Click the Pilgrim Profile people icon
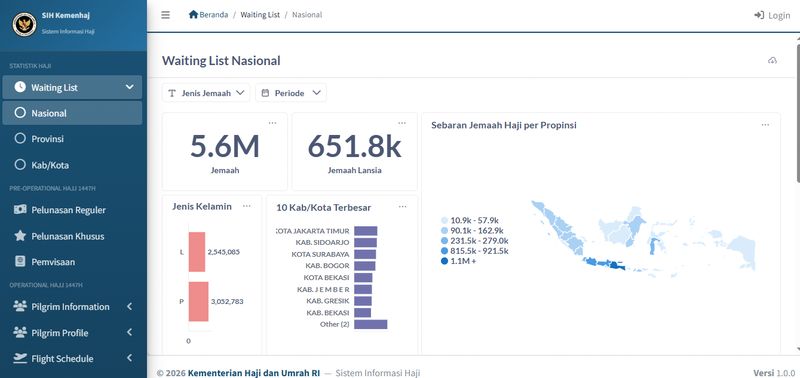 tap(20, 332)
